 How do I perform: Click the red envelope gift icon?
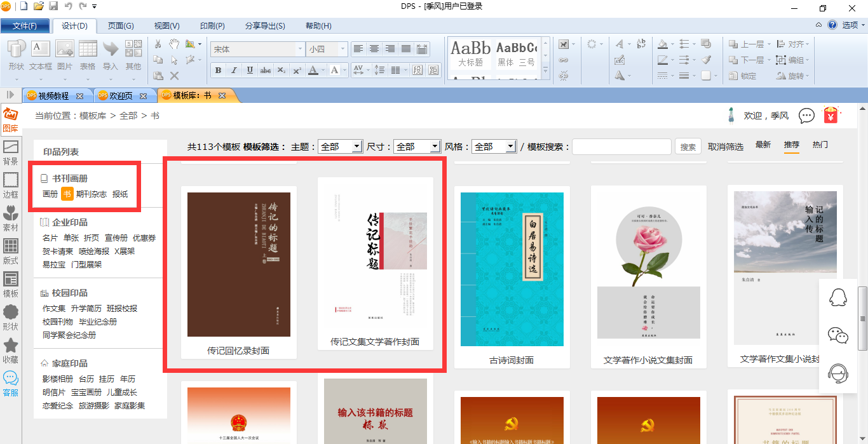point(831,116)
